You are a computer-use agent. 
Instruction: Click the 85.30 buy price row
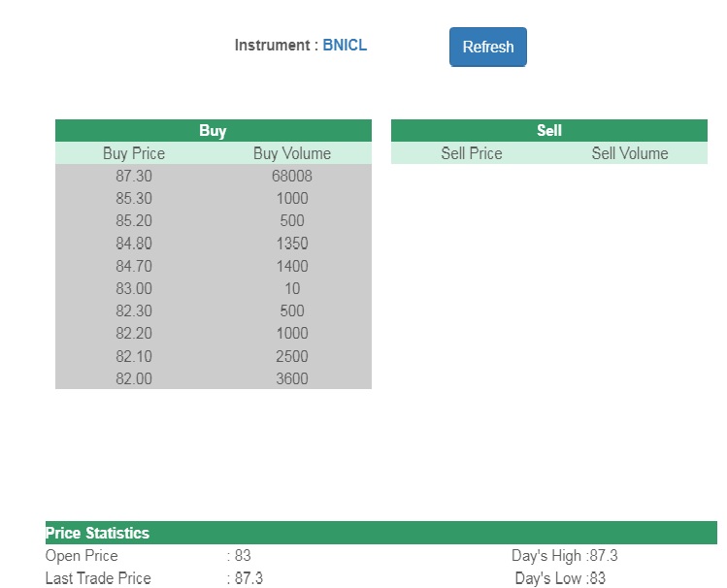point(134,198)
